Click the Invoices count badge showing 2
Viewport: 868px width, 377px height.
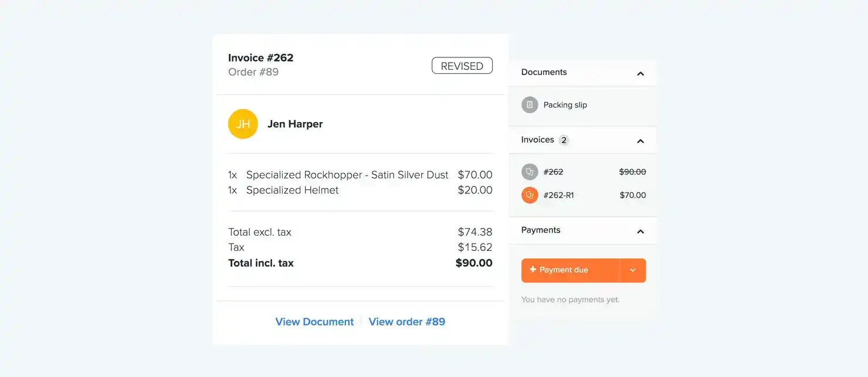tap(564, 140)
